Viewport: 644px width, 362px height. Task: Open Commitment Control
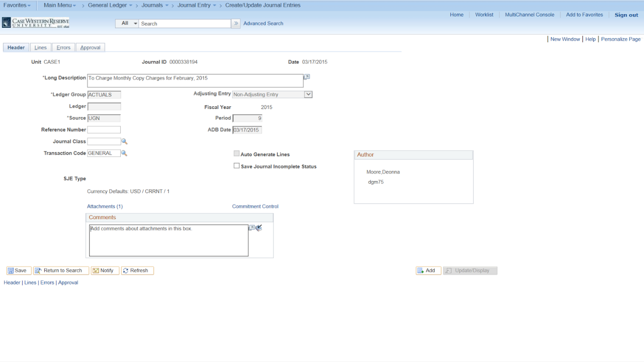coord(255,206)
